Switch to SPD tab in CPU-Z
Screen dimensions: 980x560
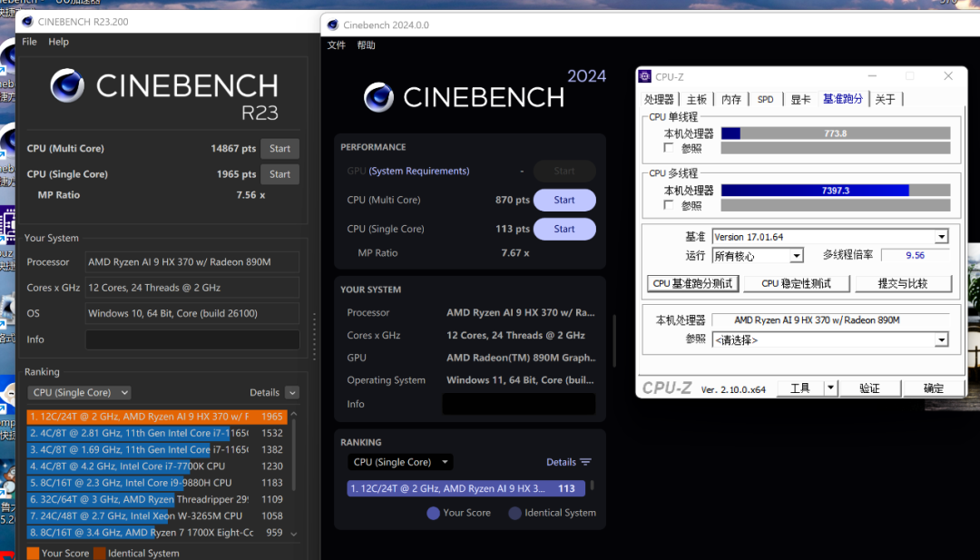pyautogui.click(x=766, y=99)
